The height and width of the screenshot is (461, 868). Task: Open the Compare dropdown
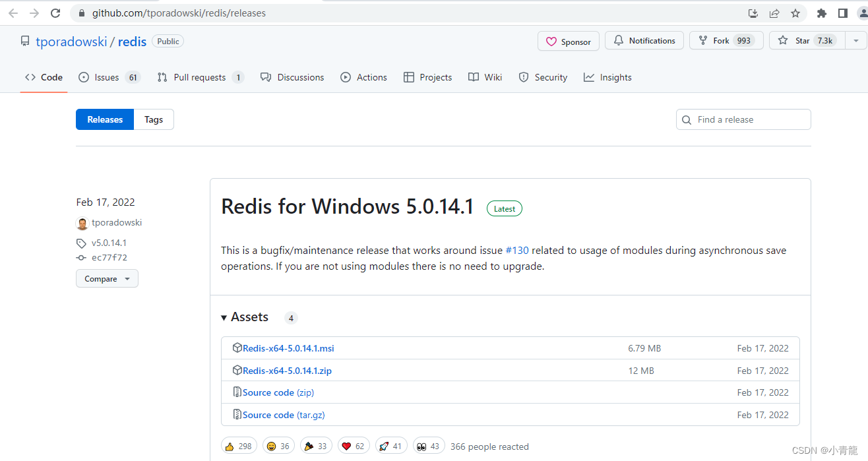[107, 279]
